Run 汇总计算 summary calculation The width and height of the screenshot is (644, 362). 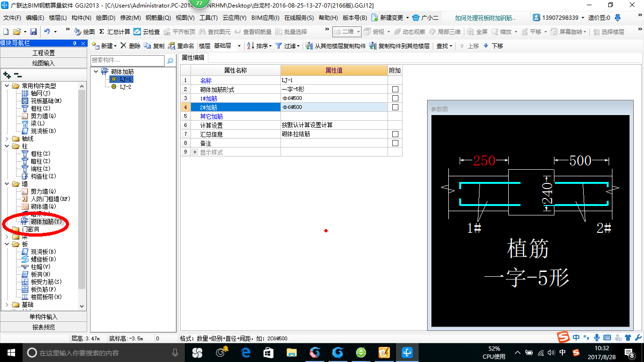tap(115, 32)
